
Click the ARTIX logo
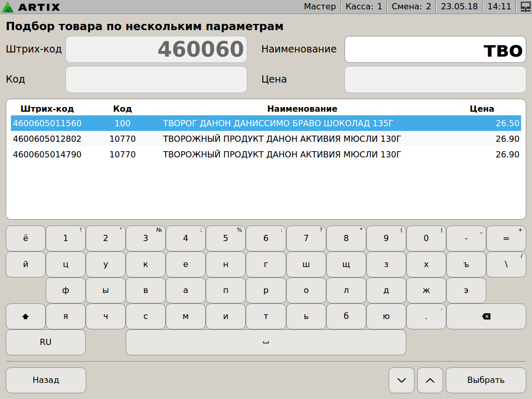31,7
